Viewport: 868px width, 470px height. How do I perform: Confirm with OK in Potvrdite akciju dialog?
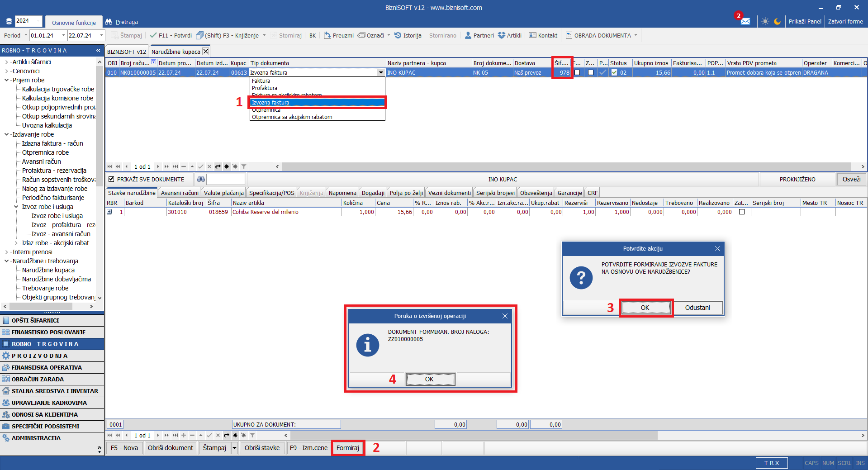coord(645,308)
